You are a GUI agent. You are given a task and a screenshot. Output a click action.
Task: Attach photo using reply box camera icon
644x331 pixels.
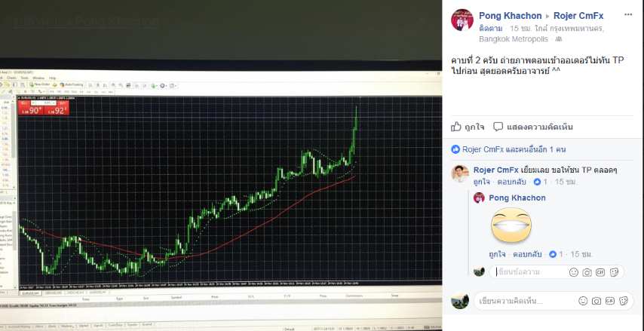(587, 272)
